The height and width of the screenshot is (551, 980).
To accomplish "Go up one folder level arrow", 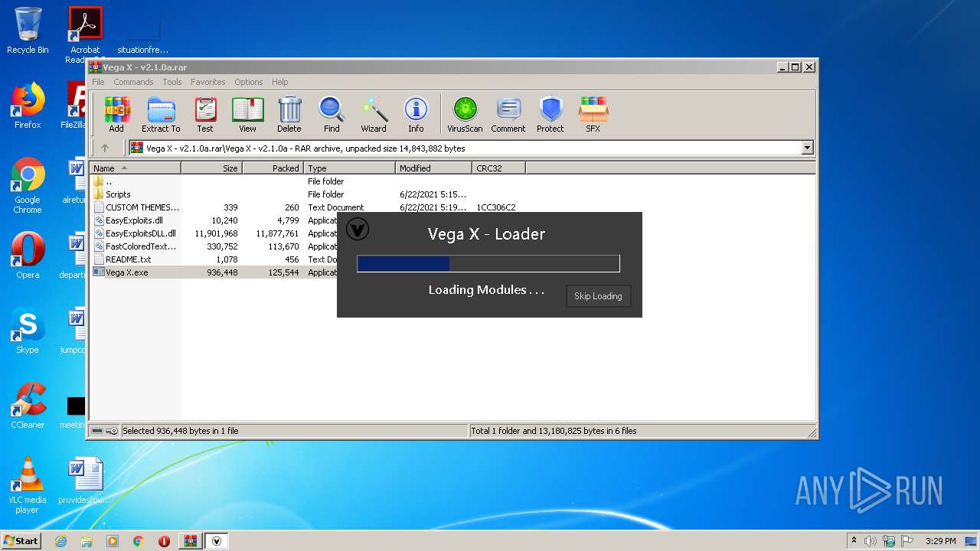I will [x=105, y=148].
